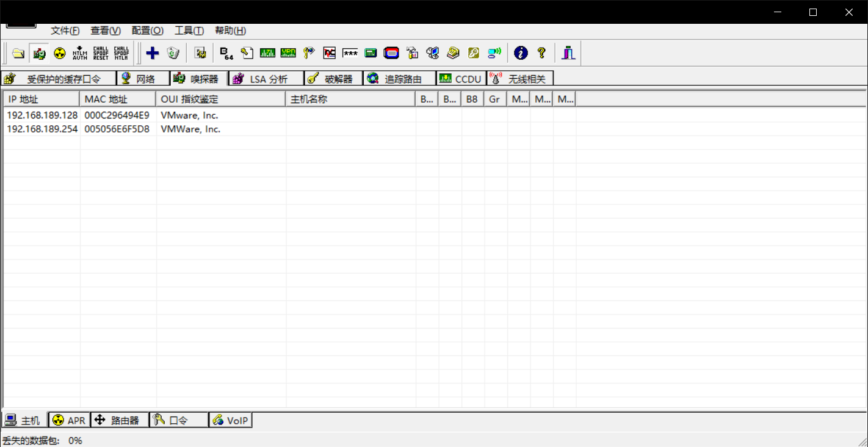868x447 pixels.
Task: Click the B8 column header
Action: [x=472, y=99]
